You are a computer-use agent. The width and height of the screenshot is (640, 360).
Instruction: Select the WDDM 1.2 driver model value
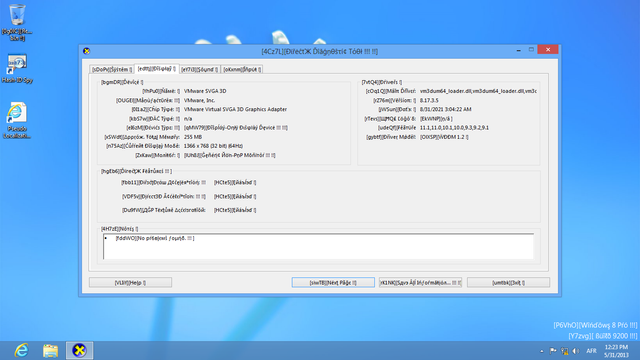coord(444,137)
